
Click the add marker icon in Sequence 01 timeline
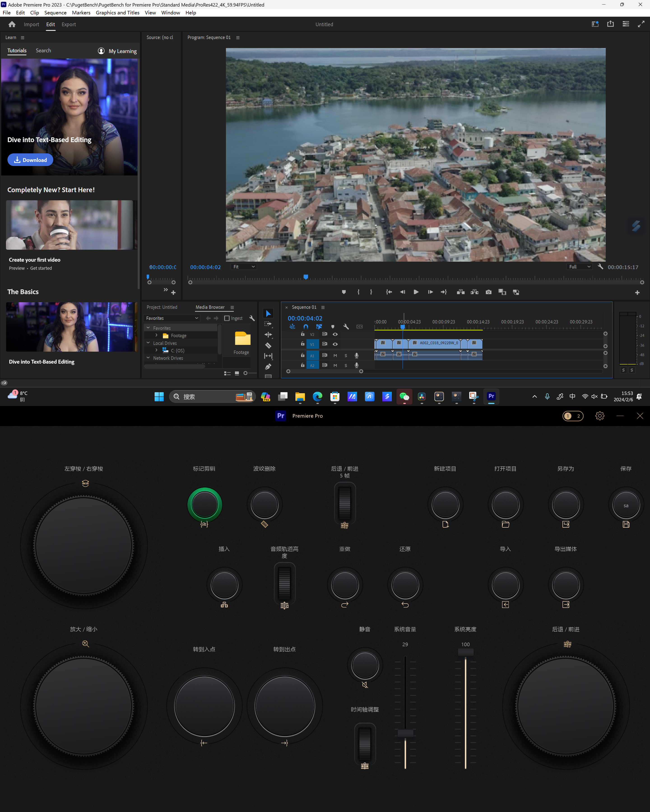332,327
